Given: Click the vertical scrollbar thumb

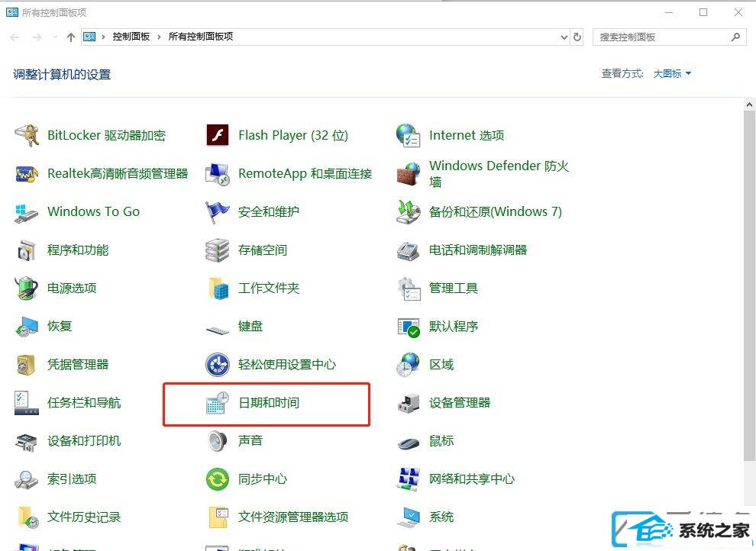Looking at the screenshot, I should [x=749, y=285].
